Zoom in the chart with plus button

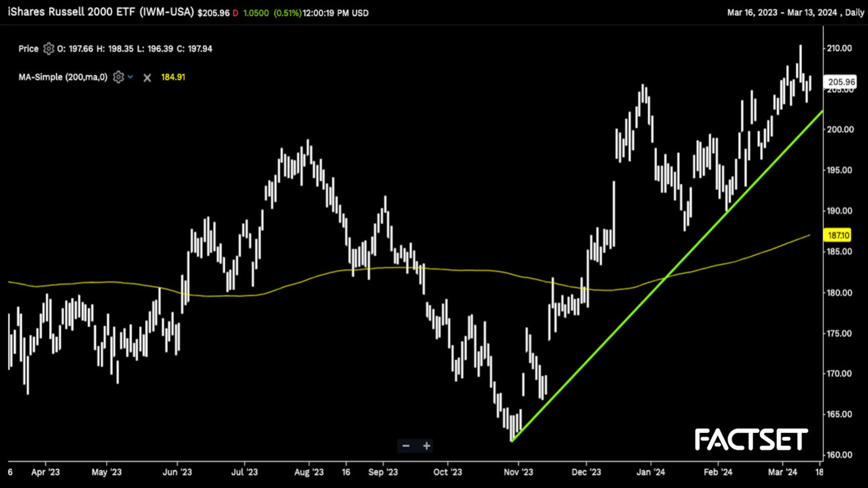[427, 446]
